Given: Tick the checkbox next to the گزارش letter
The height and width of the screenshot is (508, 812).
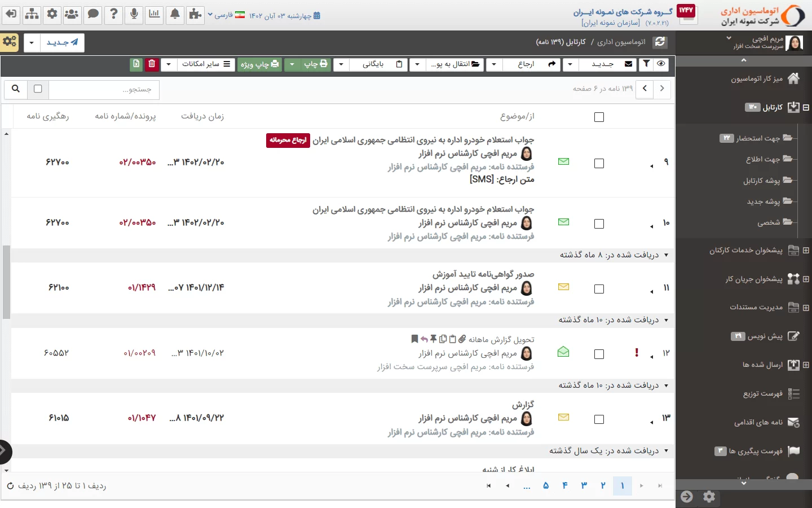Looking at the screenshot, I should 599,419.
